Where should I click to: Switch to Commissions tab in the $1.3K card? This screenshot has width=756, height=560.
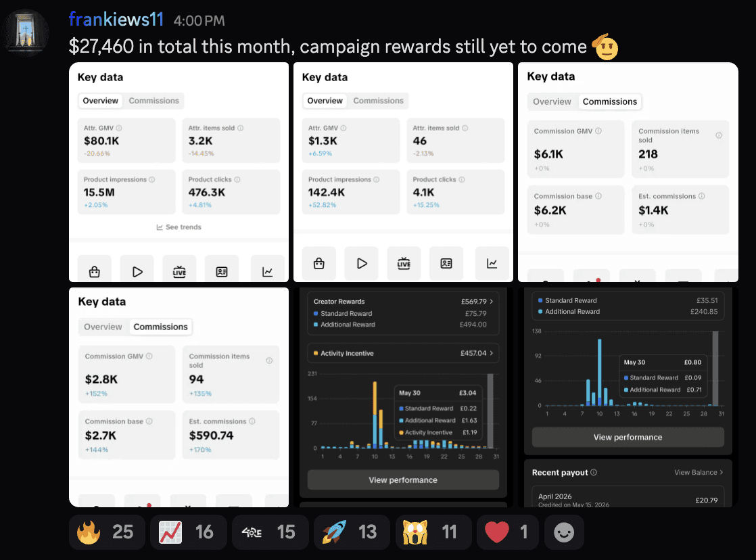379,101
